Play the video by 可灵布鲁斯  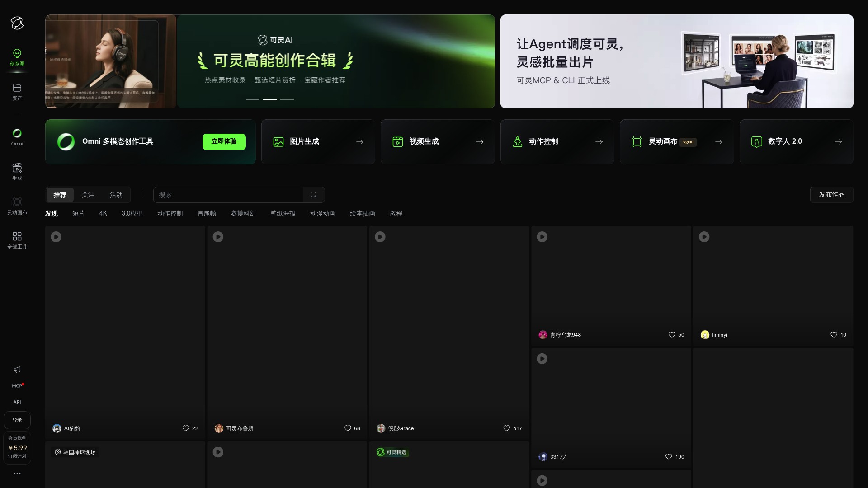click(218, 237)
